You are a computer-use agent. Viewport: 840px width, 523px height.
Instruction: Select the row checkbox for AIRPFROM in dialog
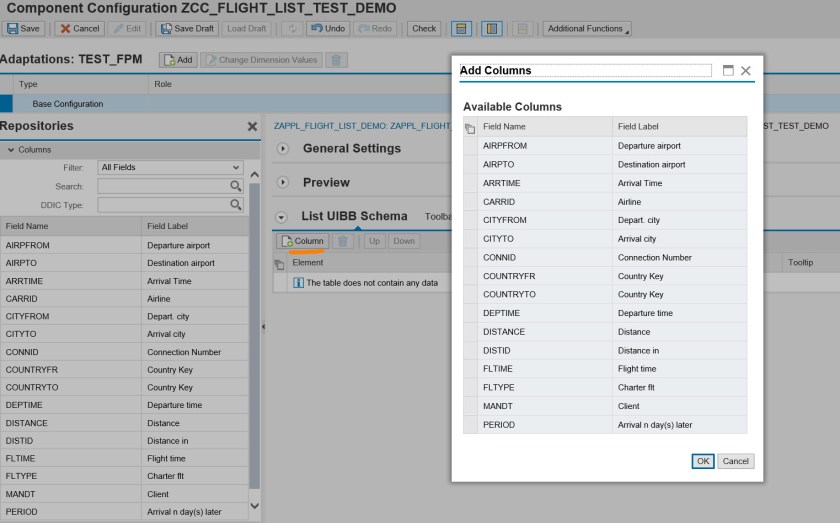[470, 146]
